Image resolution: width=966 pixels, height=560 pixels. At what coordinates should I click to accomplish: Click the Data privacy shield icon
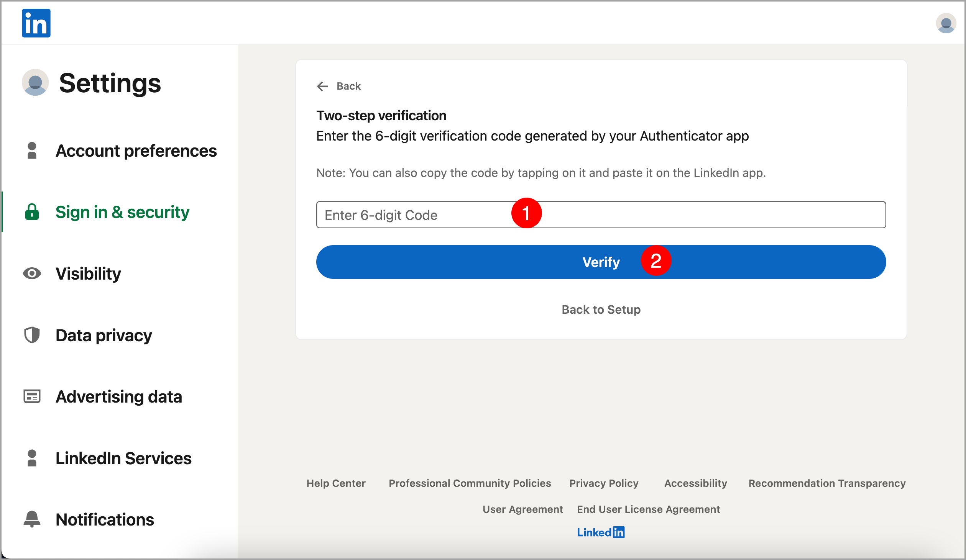[x=32, y=335]
